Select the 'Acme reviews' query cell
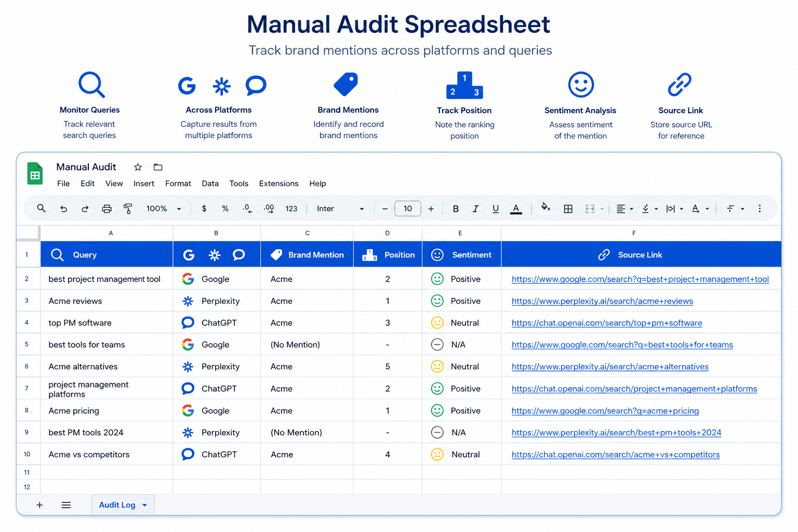Screen dimensions: 798x532 coord(107,301)
